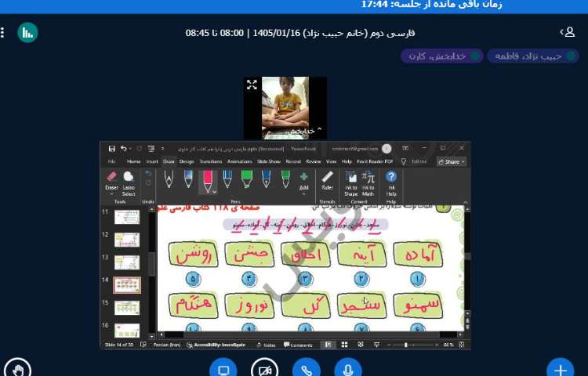Viewport: 588px width, 376px height.
Task: Click the خدابخش، کارن user chip
Action: (x=441, y=56)
